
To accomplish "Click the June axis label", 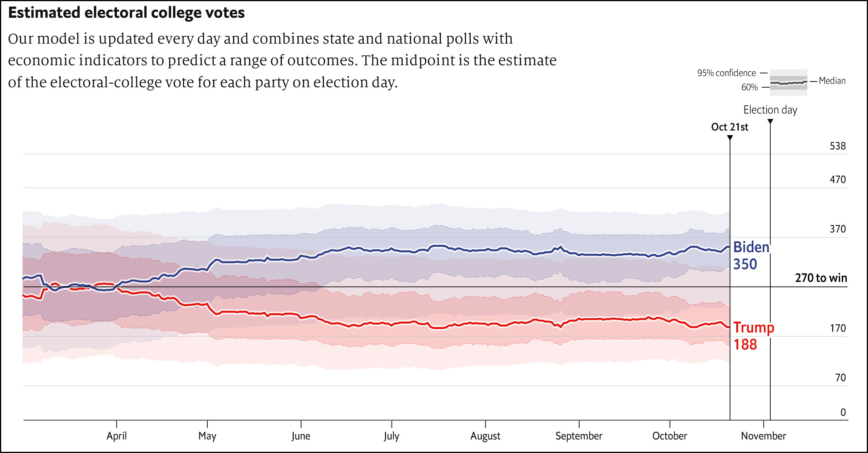I will click(301, 436).
